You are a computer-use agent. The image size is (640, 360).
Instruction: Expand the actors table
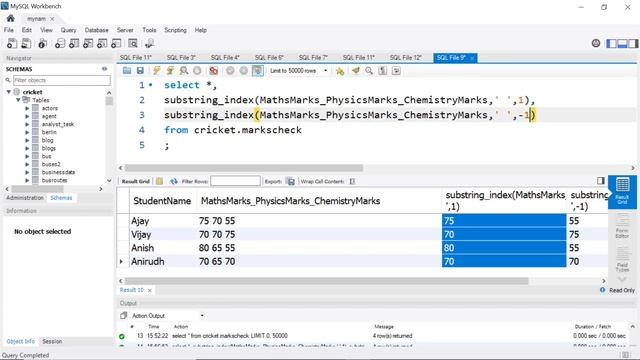click(27, 108)
